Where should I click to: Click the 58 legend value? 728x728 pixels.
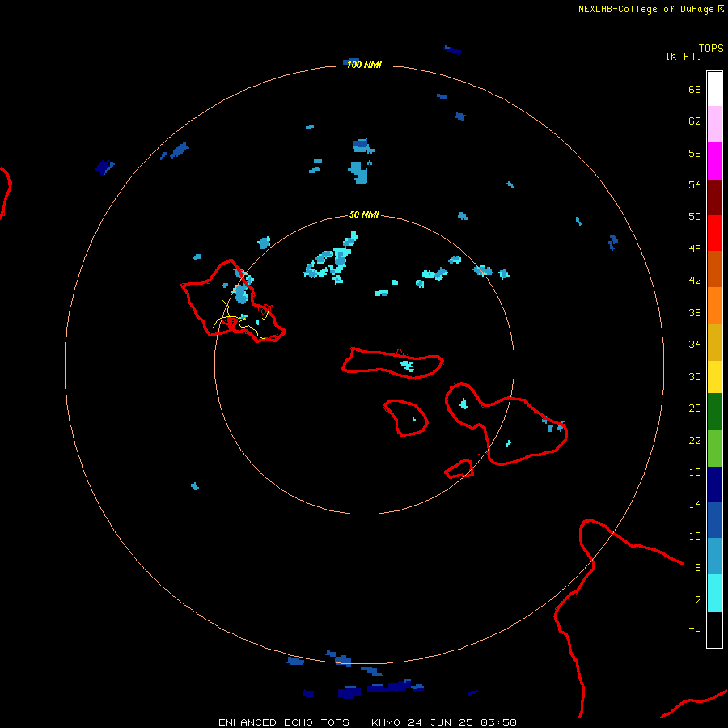pos(695,153)
